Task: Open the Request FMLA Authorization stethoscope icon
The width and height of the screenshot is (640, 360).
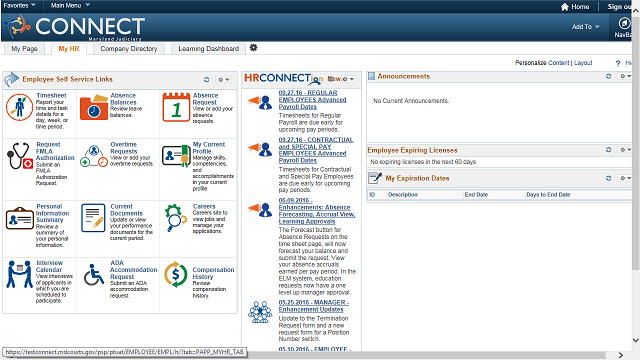Action: click(19, 156)
